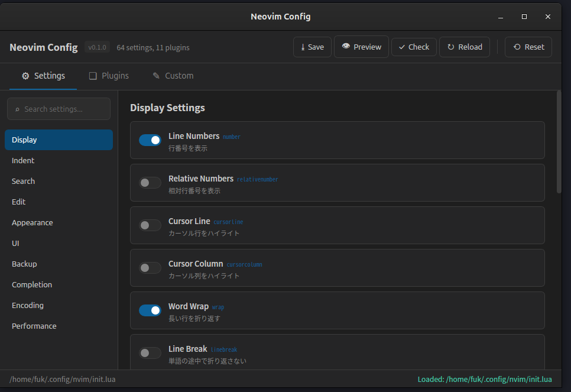
Task: Click the gear icon on Settings tab
Action: point(25,76)
